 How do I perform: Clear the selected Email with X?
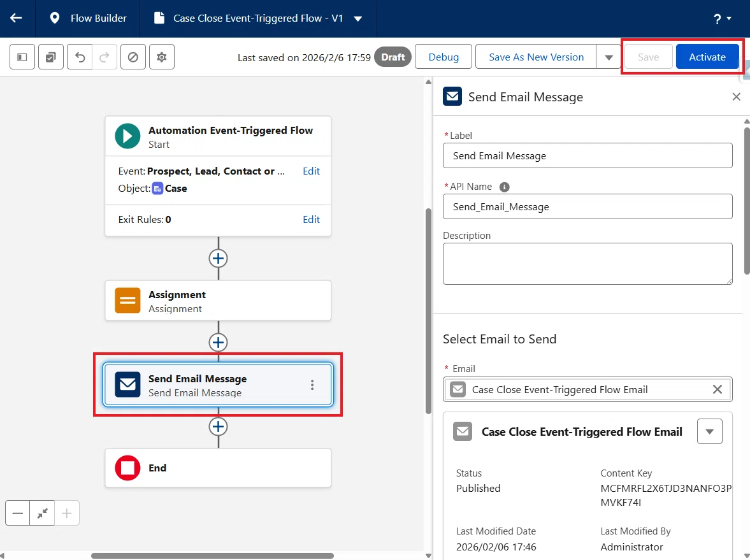717,389
